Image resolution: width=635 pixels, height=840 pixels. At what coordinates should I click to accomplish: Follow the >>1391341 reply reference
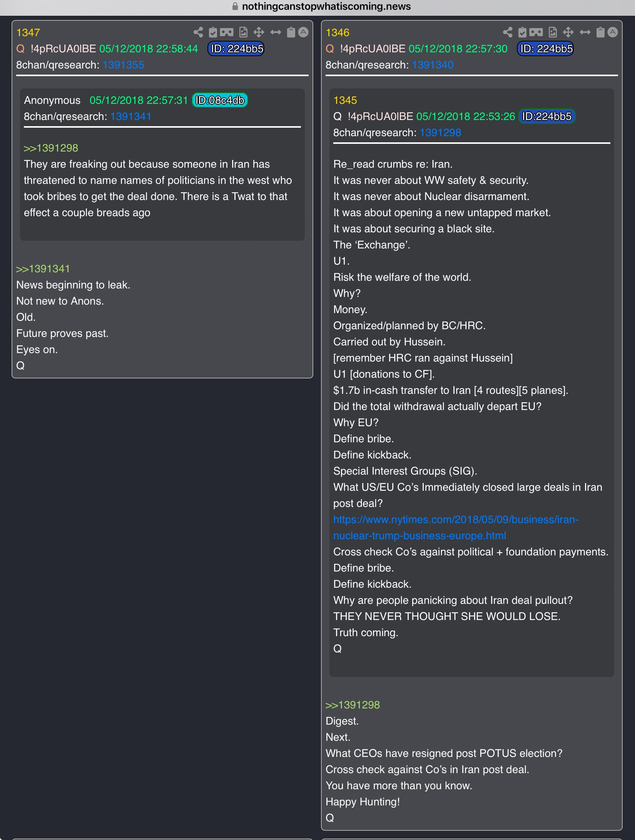tap(43, 269)
